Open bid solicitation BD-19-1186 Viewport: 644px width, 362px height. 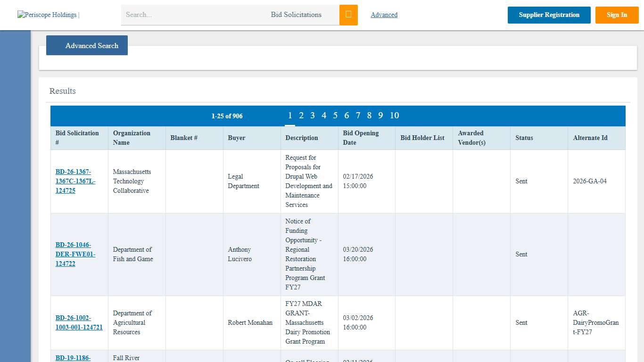(73, 357)
